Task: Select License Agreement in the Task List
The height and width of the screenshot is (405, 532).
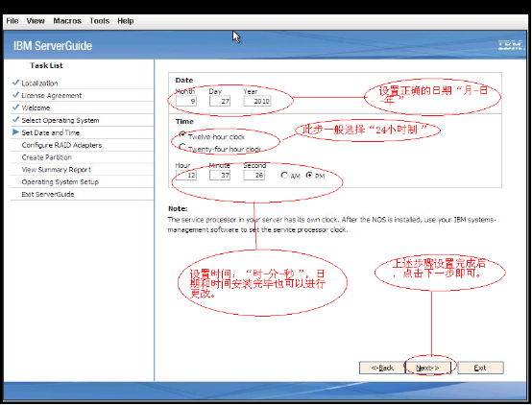Action: [52, 96]
